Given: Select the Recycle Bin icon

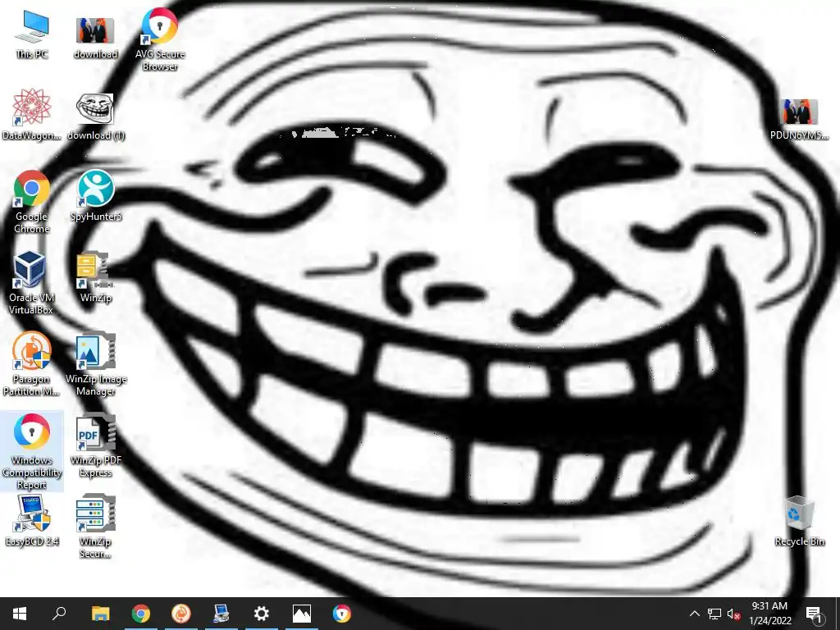Looking at the screenshot, I should [x=799, y=521].
